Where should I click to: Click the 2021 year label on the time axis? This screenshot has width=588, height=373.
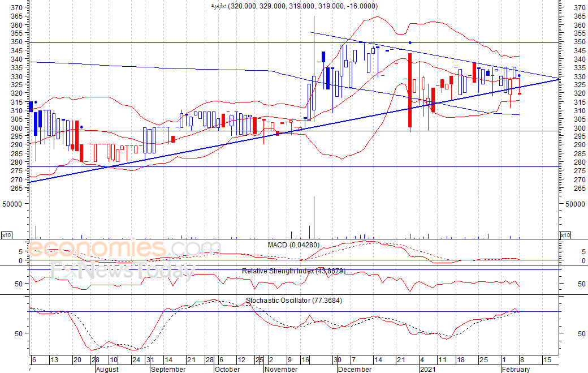click(x=427, y=370)
